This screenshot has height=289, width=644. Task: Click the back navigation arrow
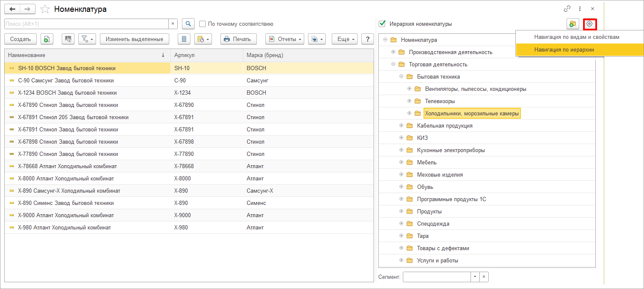(13, 9)
